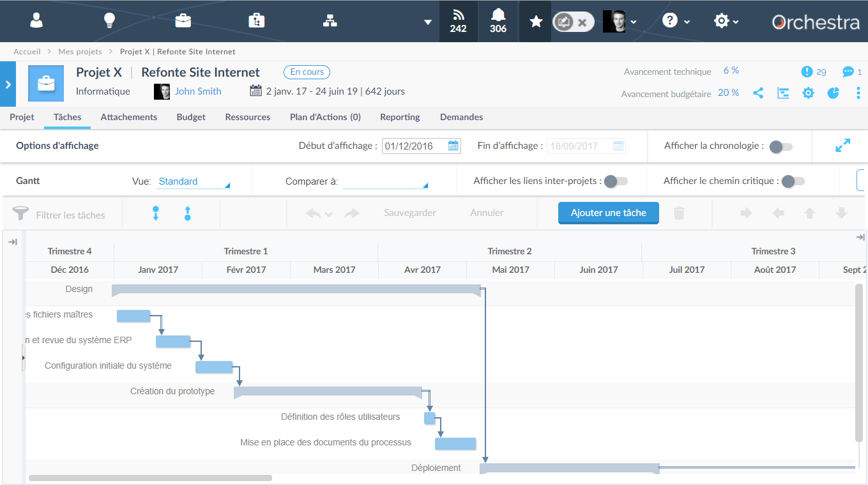
Task: Click the Ajouter une tâche button
Action: (x=608, y=213)
